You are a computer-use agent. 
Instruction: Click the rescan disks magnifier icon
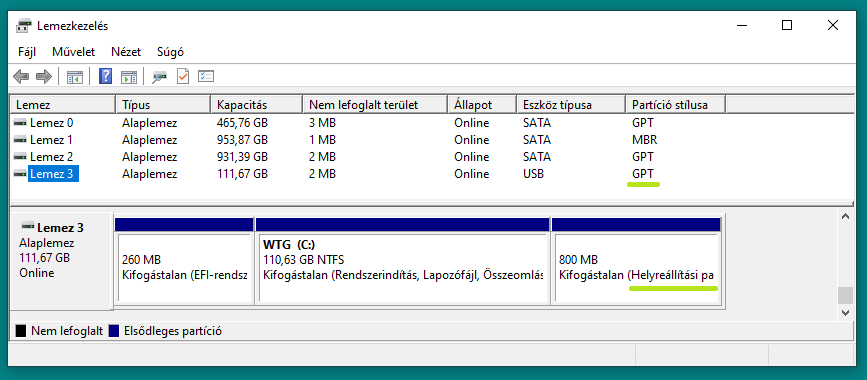click(160, 76)
